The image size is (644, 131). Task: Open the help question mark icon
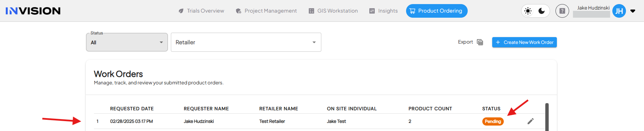click(x=562, y=11)
